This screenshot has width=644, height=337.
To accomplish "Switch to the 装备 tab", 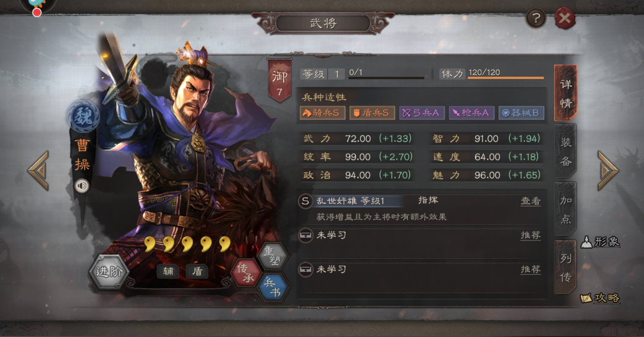I will tap(566, 151).
